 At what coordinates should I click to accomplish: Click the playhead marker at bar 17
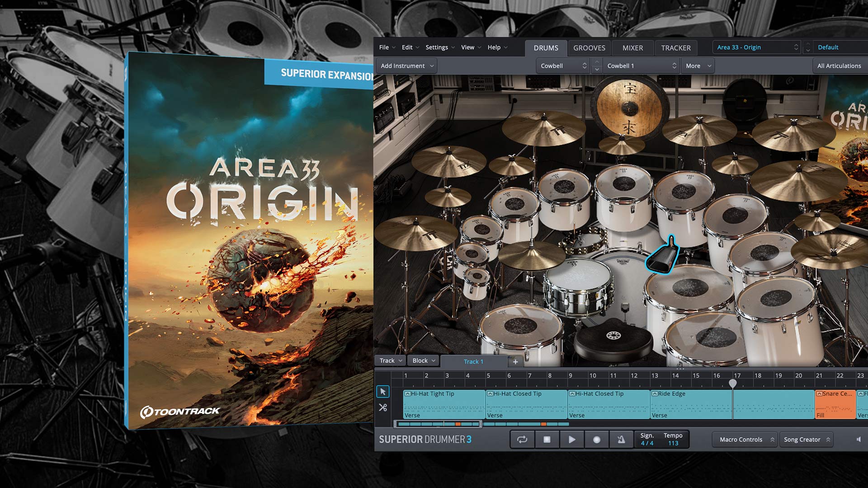[x=733, y=383]
